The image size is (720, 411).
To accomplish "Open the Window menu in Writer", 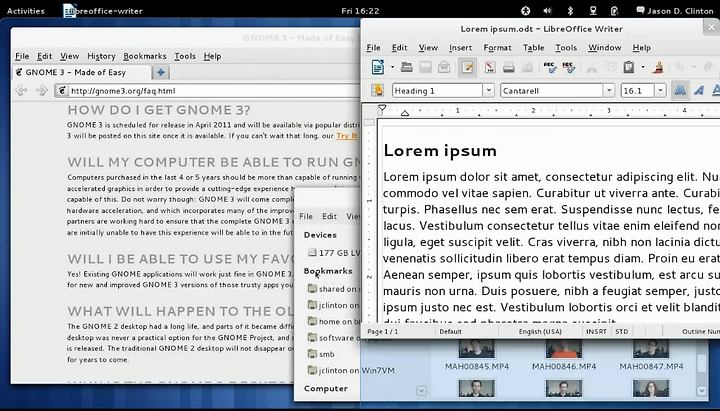I will pyautogui.click(x=604, y=48).
